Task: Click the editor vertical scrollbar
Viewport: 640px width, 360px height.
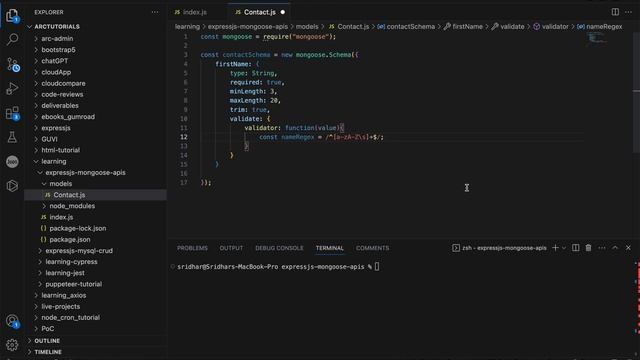Action: 636,92
